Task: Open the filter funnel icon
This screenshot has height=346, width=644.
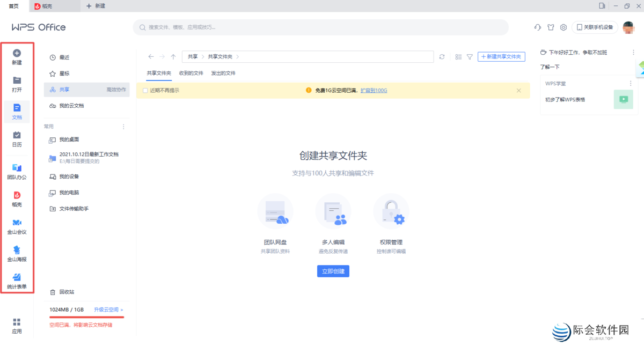Action: (x=470, y=57)
